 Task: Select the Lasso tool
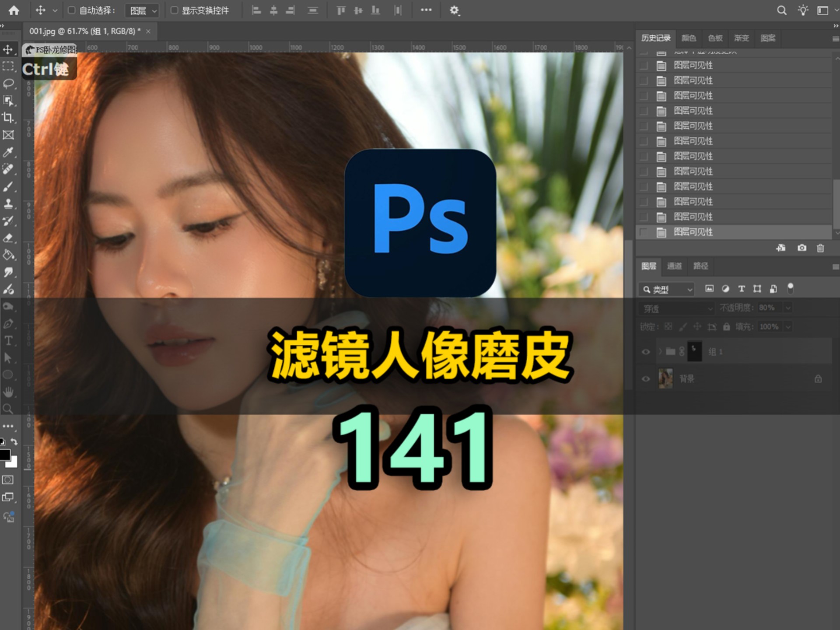click(8, 83)
